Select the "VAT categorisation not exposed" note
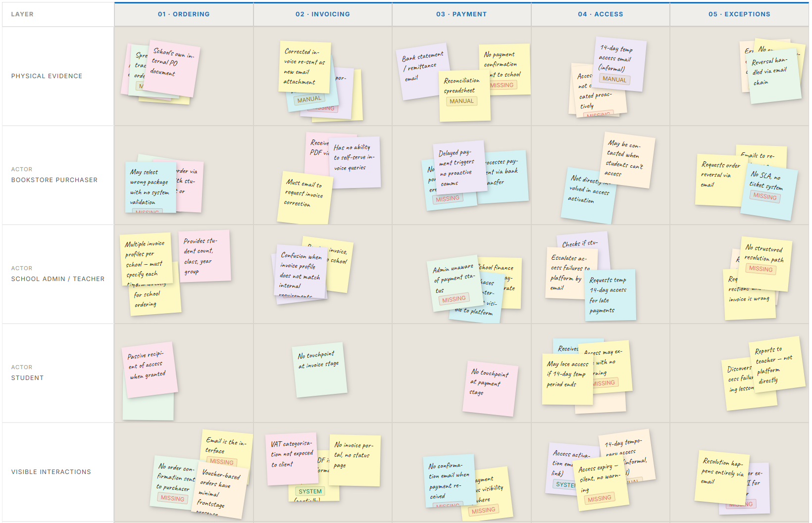 pyautogui.click(x=292, y=460)
